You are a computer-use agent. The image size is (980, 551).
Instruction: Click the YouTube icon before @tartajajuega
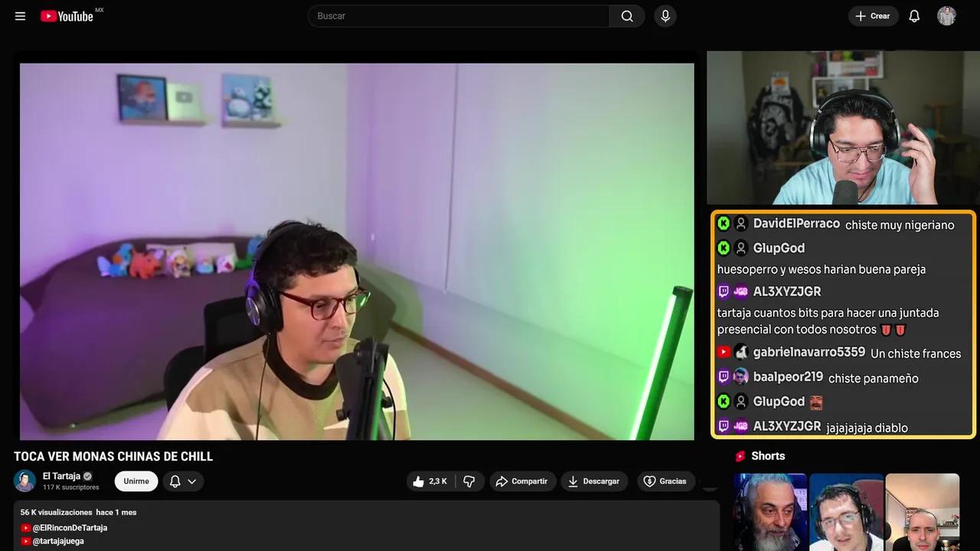(x=26, y=541)
